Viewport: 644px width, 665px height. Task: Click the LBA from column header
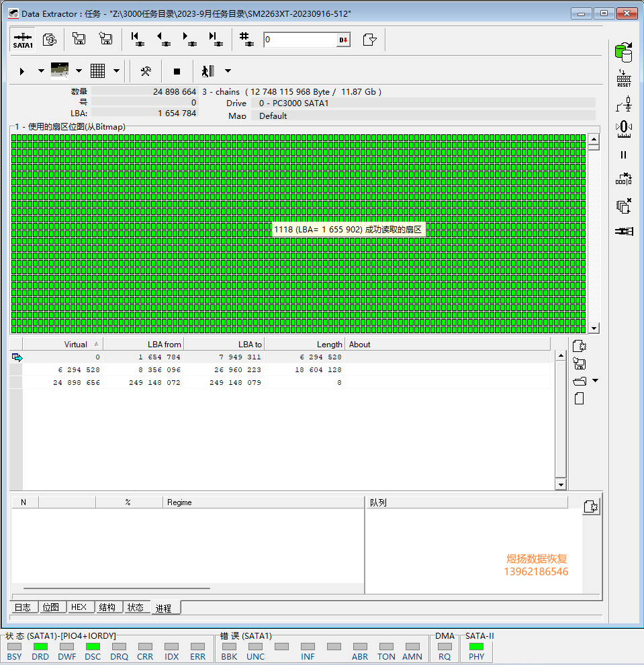(143, 345)
